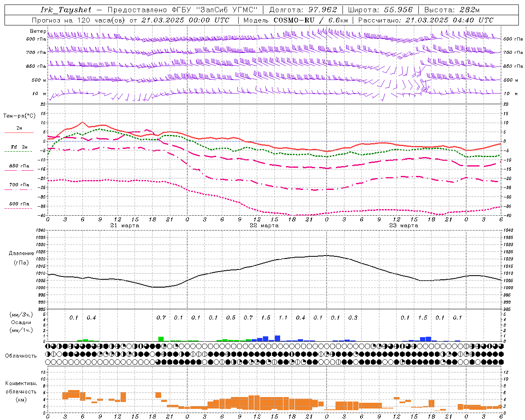This screenshot has height=420, width=525.
Task: Click the Конвективн. convective cloud label
Action: [21, 383]
